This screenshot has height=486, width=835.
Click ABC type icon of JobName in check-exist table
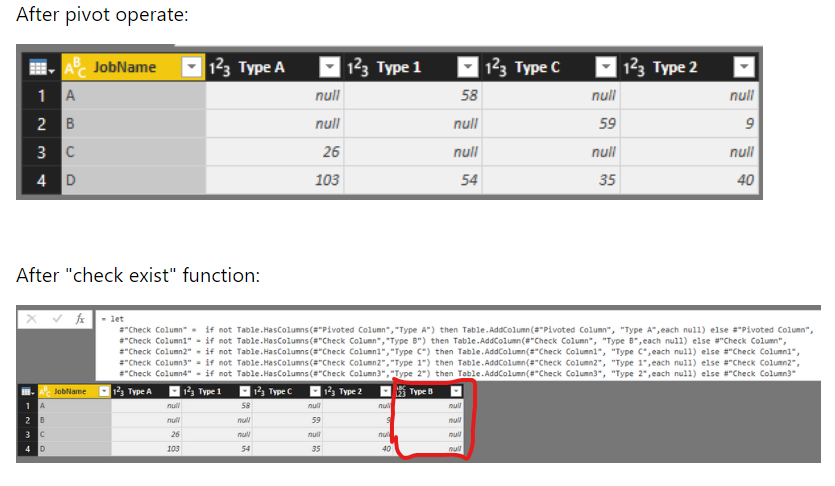[x=45, y=391]
